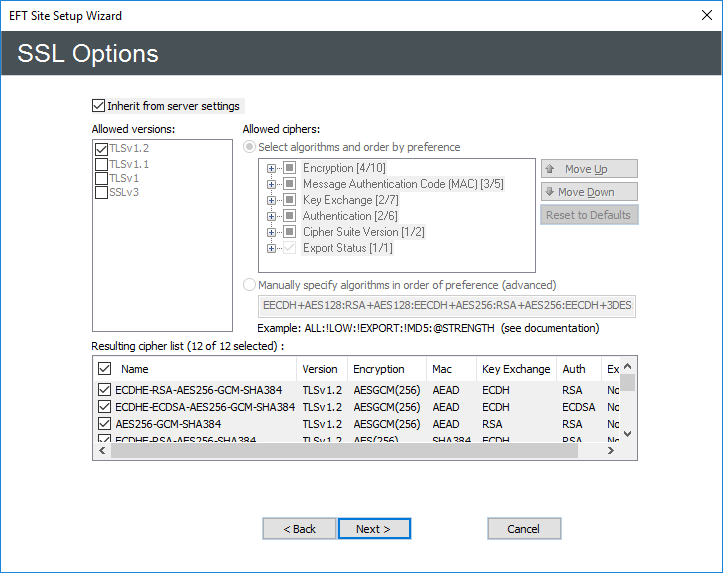Click the Move Up arrow button

coord(588,169)
